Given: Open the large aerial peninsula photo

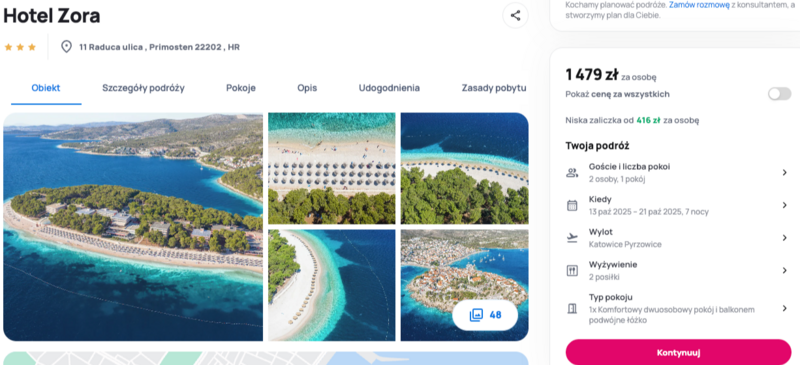Looking at the screenshot, I should click(x=133, y=227).
